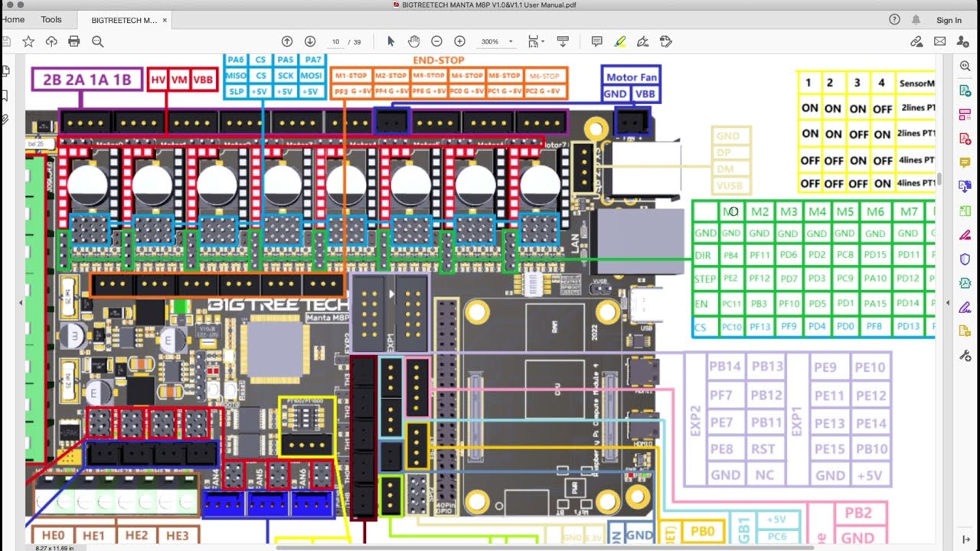The height and width of the screenshot is (551, 980).
Task: Add a sticky note comment
Action: point(597,41)
